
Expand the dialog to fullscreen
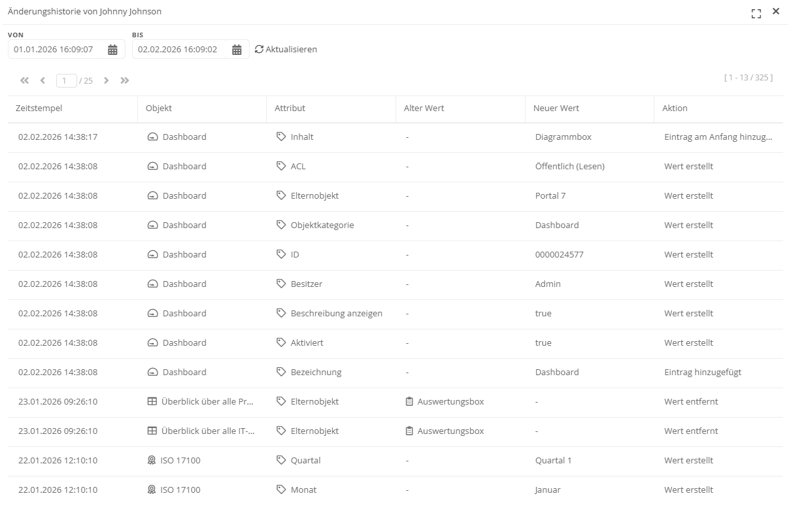click(756, 13)
